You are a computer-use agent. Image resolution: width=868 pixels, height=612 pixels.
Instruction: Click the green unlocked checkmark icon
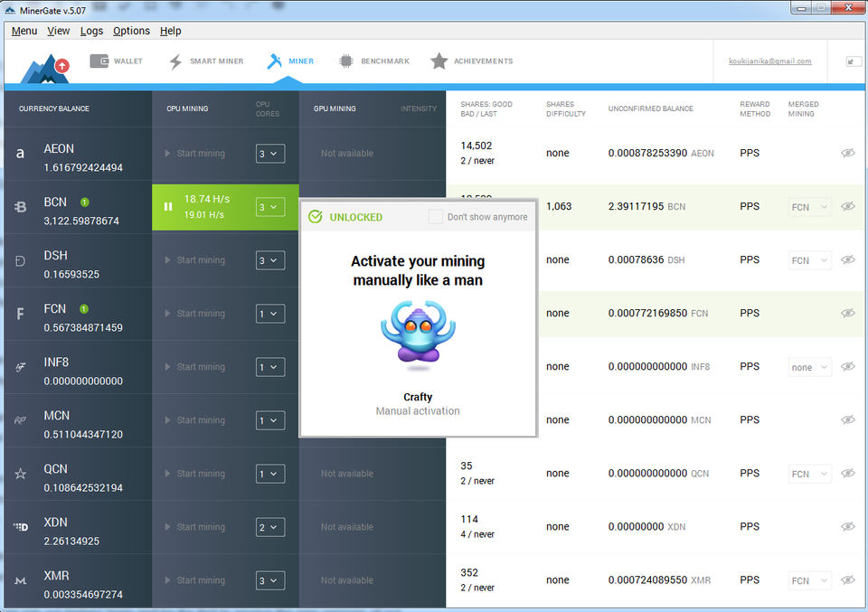(316, 216)
